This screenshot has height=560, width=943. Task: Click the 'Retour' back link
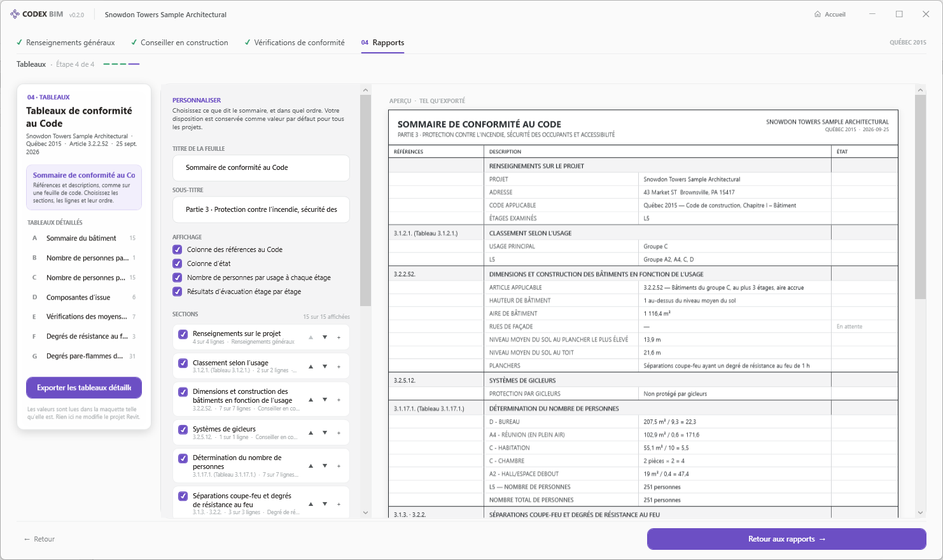[x=39, y=539]
